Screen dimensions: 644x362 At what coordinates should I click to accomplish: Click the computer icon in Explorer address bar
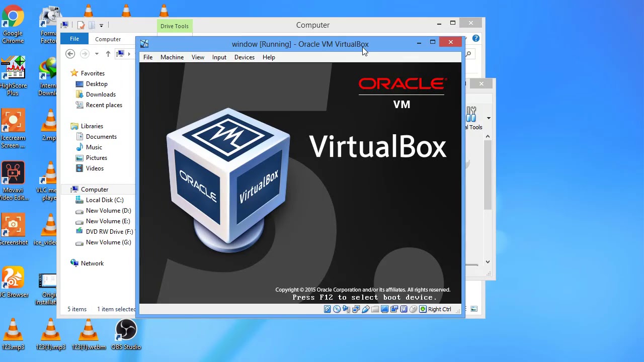[120, 54]
